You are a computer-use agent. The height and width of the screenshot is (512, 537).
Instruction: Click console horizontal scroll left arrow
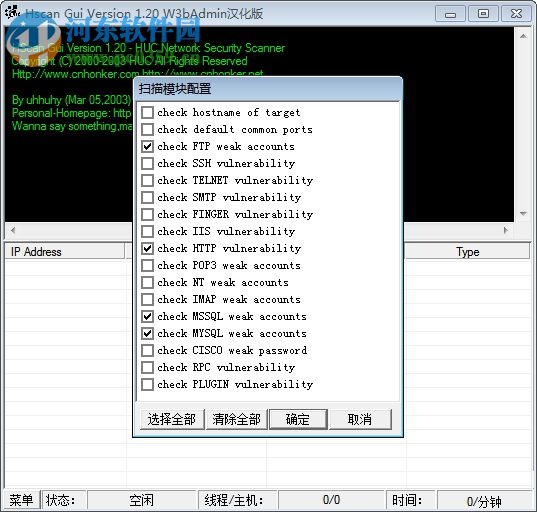click(x=13, y=230)
